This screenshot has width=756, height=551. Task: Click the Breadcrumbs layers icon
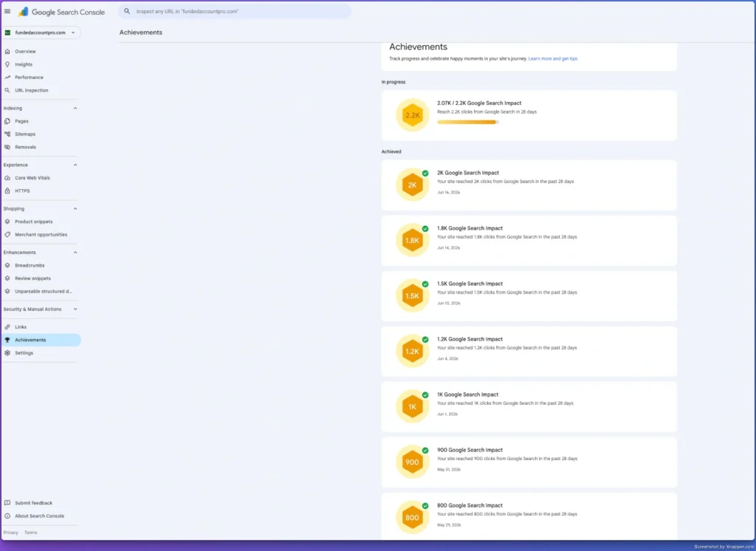tap(7, 265)
